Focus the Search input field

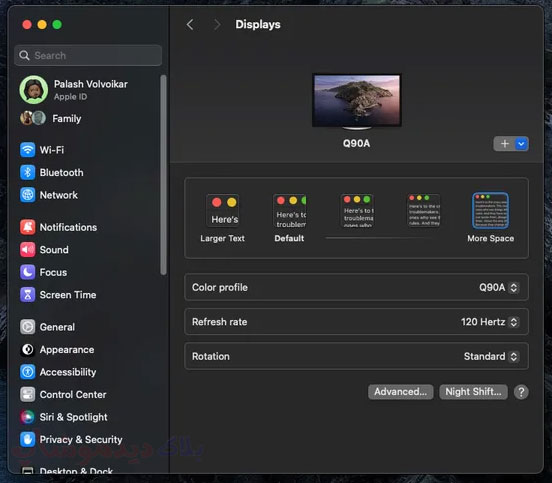pos(88,55)
